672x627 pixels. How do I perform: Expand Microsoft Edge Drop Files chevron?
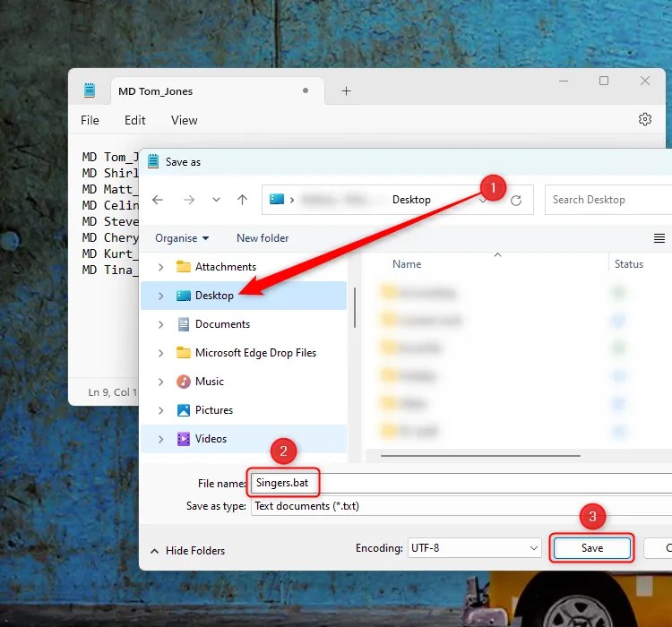tap(160, 353)
